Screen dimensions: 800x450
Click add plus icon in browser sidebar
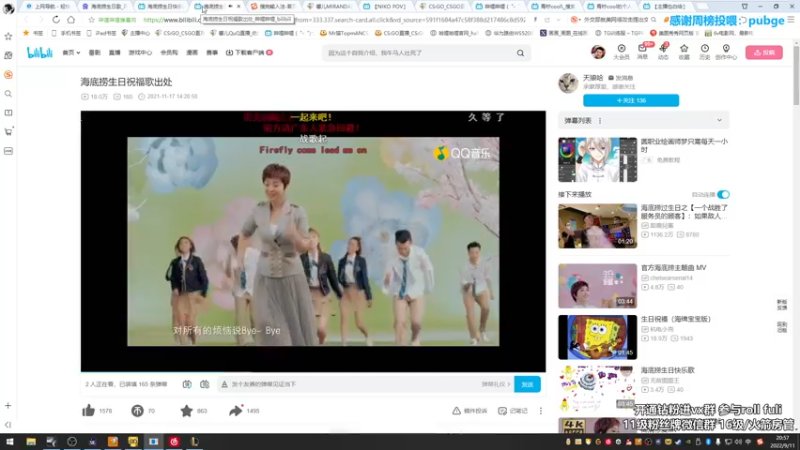pyautogui.click(x=8, y=406)
